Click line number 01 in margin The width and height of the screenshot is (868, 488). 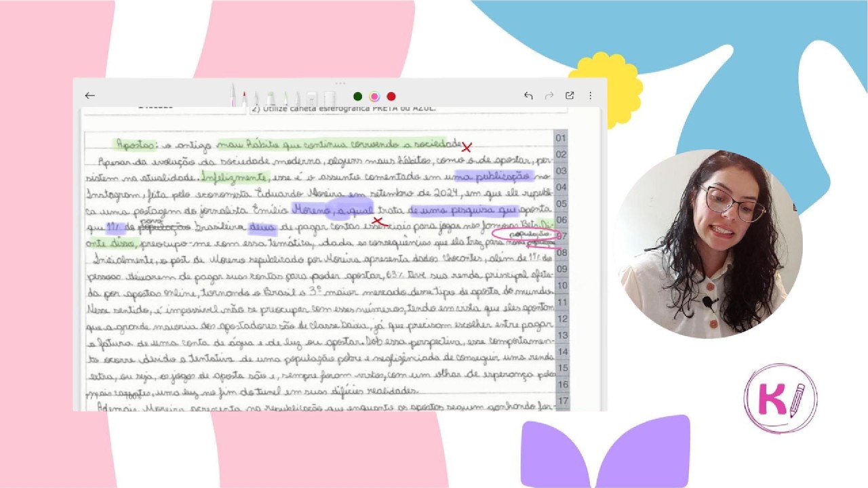(561, 138)
